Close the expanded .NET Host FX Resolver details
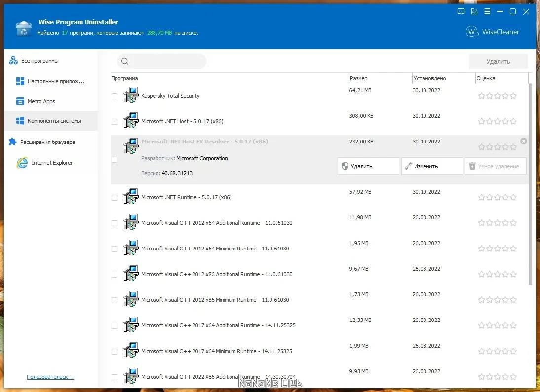 (524, 141)
